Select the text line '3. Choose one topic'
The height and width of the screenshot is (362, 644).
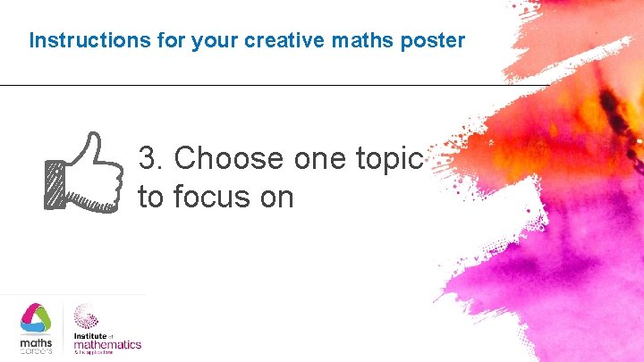point(281,158)
